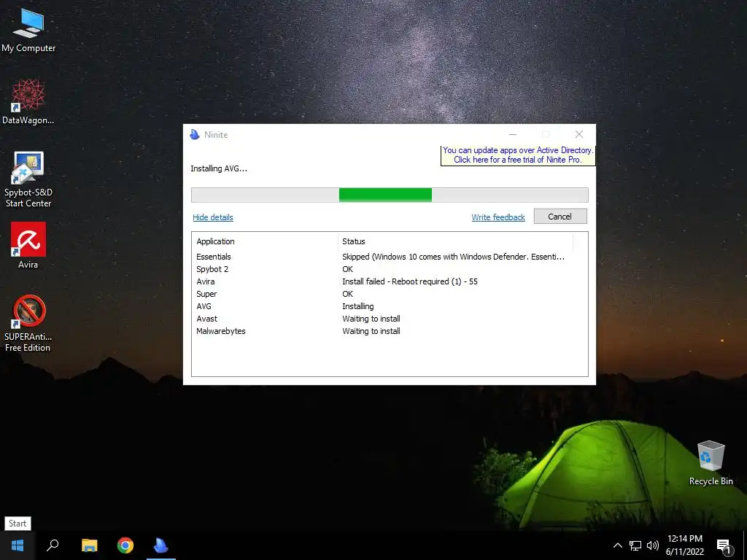This screenshot has width=747, height=560.
Task: Show hidden system tray icons
Action: point(617,545)
